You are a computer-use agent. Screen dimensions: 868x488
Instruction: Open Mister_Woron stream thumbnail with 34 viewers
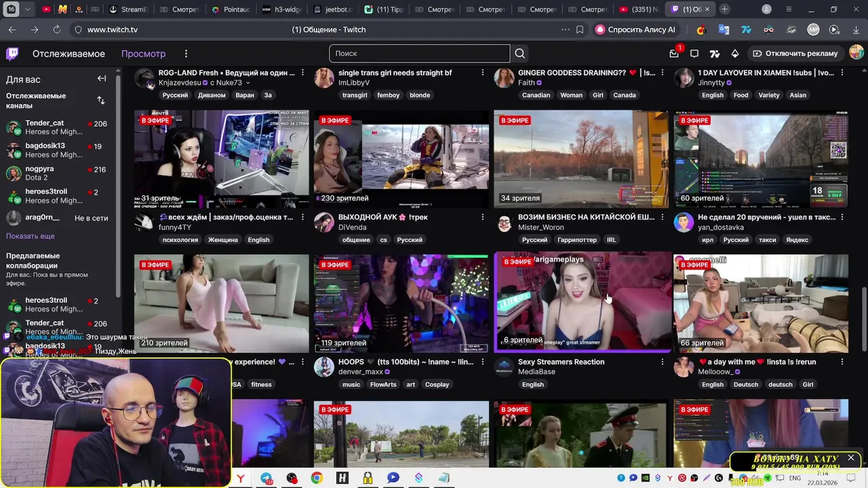pyautogui.click(x=580, y=159)
